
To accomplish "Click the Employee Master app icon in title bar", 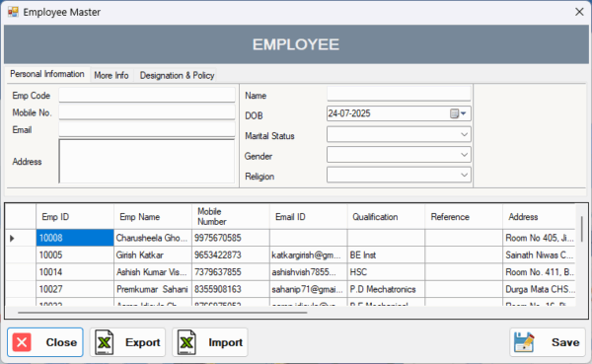I will click(x=13, y=12).
